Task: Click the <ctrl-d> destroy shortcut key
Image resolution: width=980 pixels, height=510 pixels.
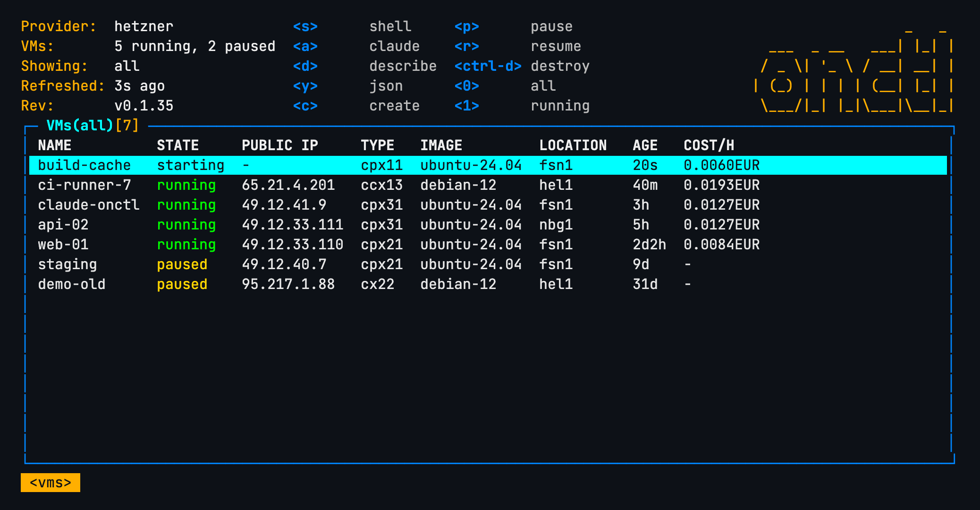Action: pos(488,66)
